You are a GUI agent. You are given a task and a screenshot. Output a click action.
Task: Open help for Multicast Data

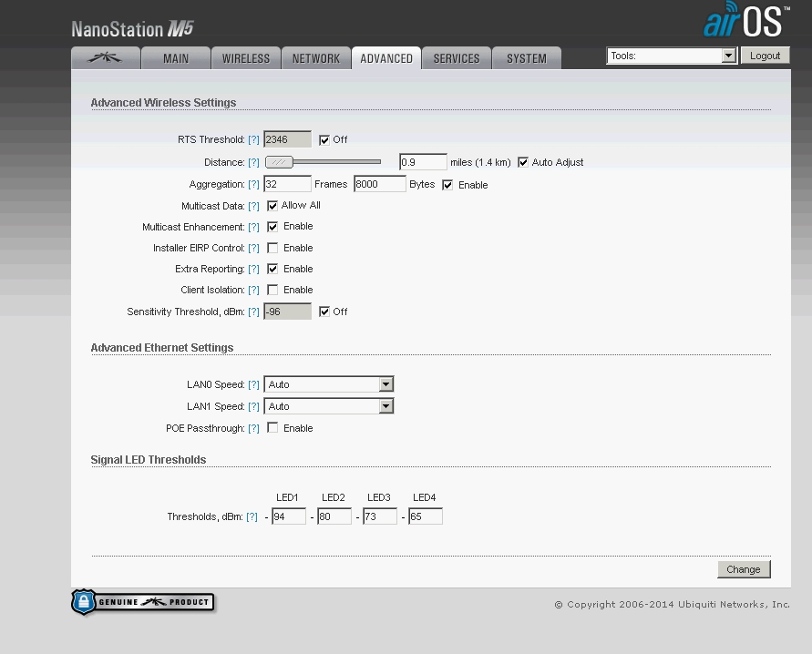coord(253,206)
